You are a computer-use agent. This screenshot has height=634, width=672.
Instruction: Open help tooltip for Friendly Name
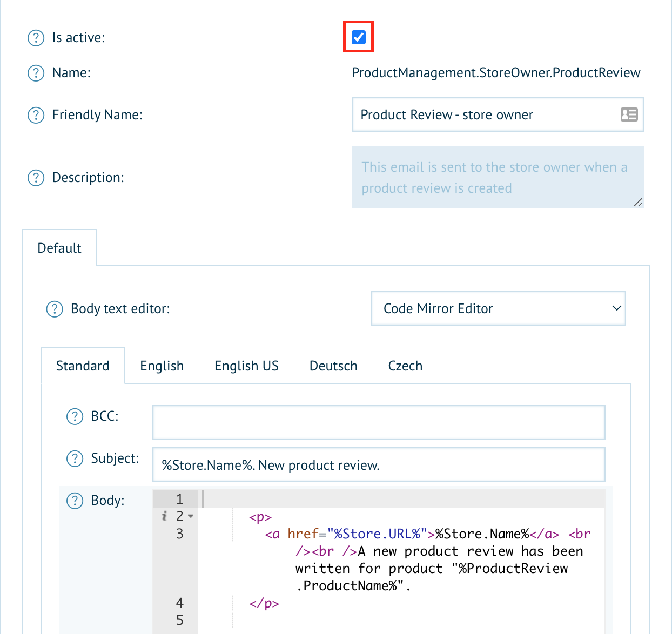[x=36, y=115]
